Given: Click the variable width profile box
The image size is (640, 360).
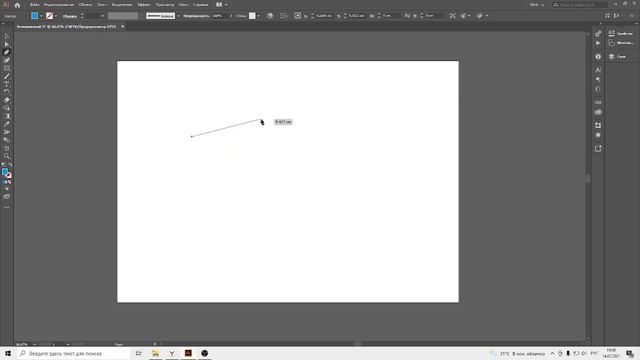Looking at the screenshot, I should tap(123, 16).
